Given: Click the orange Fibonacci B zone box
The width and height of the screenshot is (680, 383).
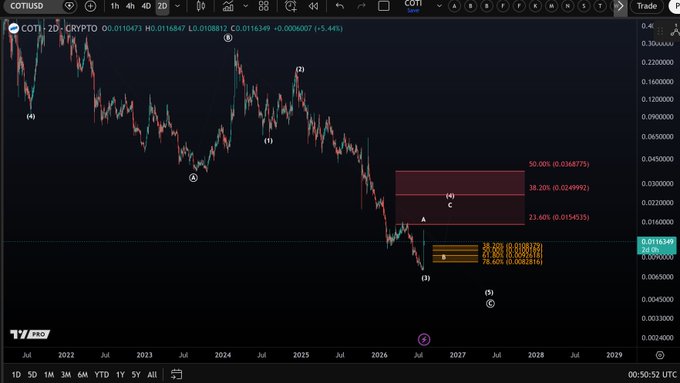Looking at the screenshot, I should [455, 254].
